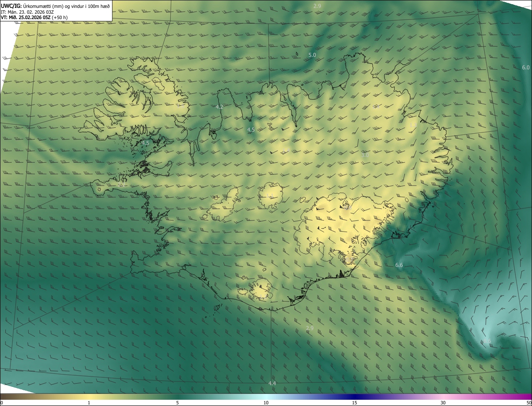
Task: Click the colorbar tick label 1
Action: point(89,403)
